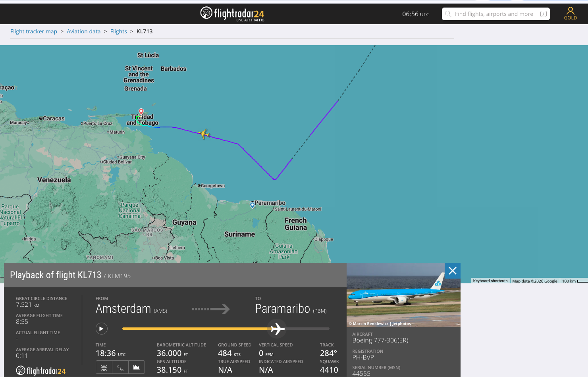
Task: Click the track value 284°
Action: click(328, 353)
